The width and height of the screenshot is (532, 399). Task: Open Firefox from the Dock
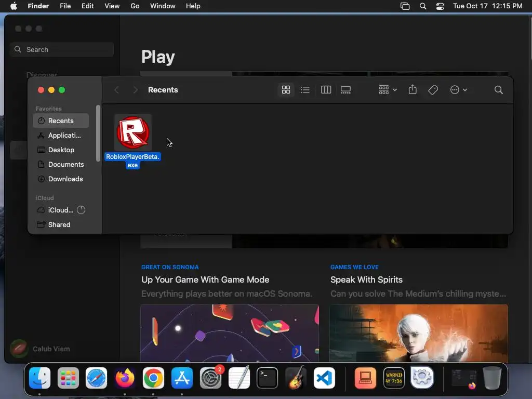coord(125,378)
